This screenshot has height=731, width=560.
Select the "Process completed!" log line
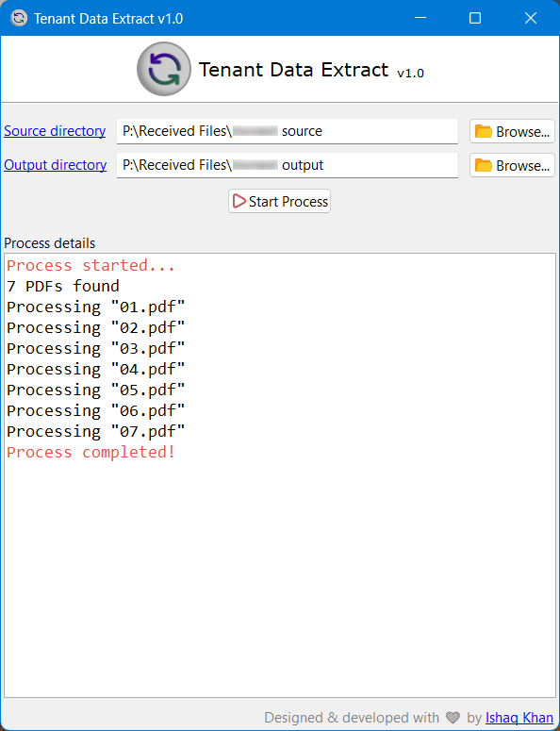point(91,452)
